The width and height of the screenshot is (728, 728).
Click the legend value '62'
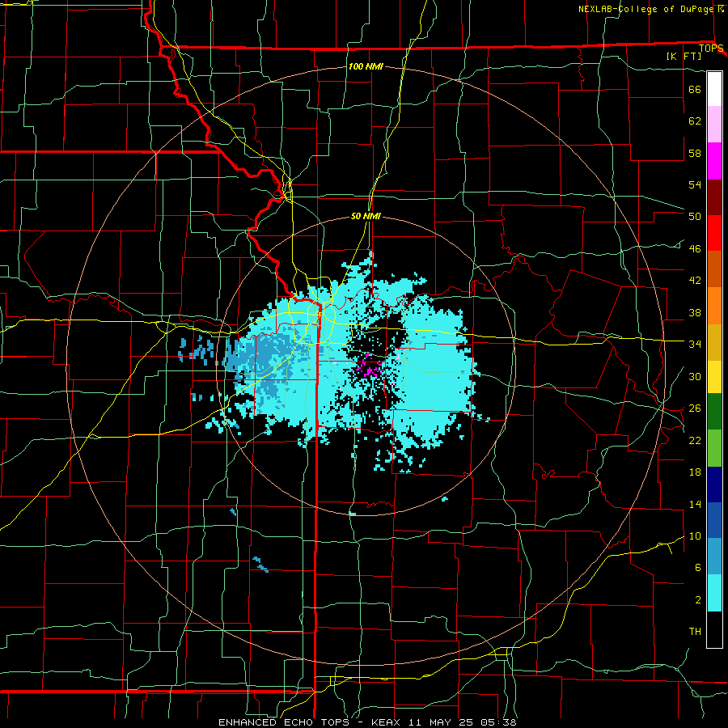point(695,121)
